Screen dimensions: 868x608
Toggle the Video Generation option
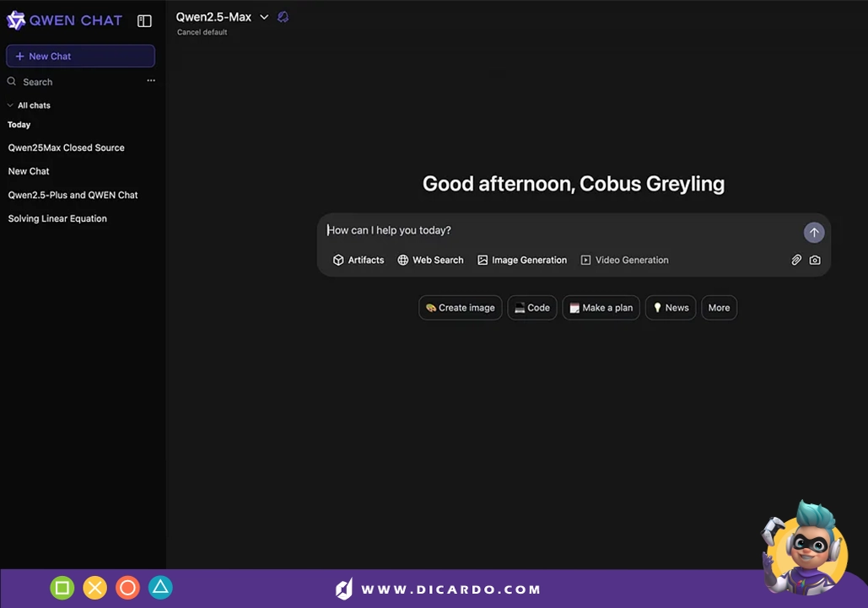pos(624,260)
